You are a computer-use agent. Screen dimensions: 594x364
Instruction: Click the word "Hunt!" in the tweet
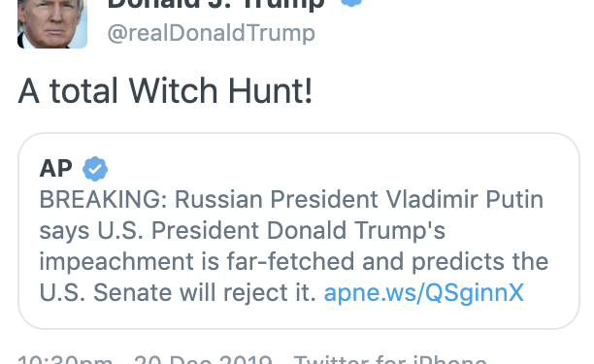coord(271,91)
